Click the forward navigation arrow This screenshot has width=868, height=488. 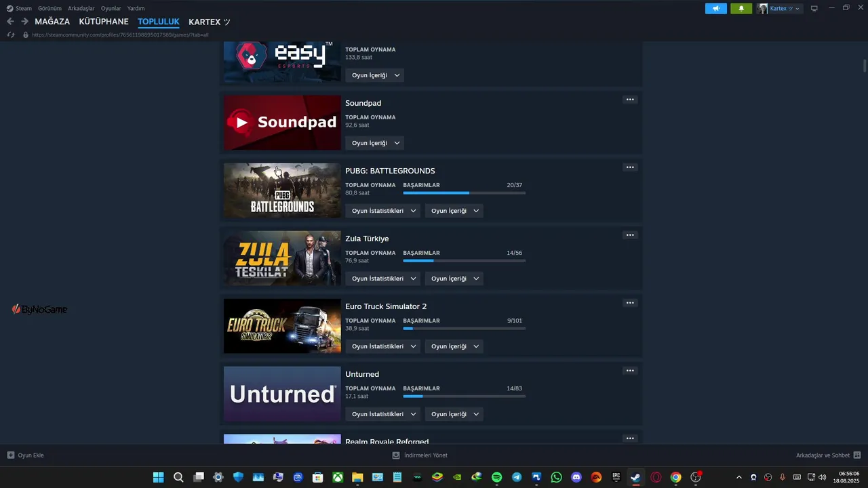point(24,22)
